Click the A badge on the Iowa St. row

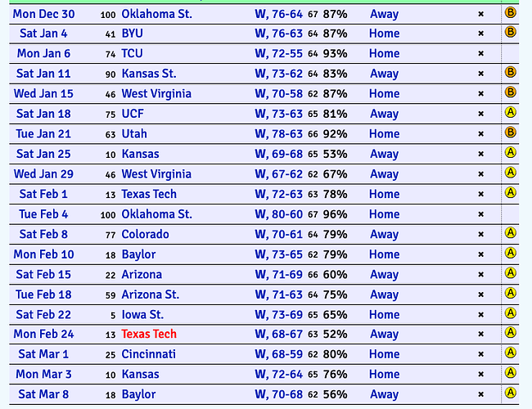(510, 313)
